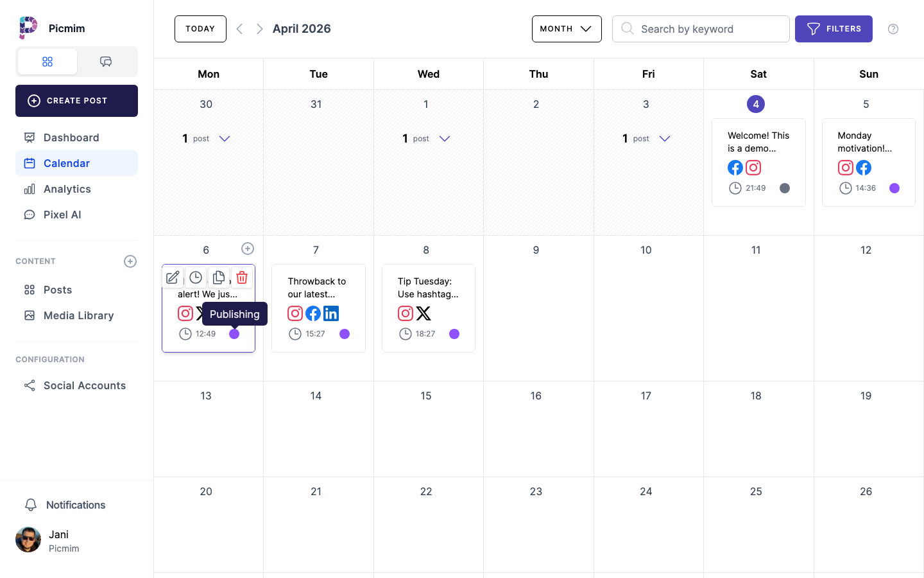Open the help question mark icon
The height and width of the screenshot is (578, 924).
(893, 29)
